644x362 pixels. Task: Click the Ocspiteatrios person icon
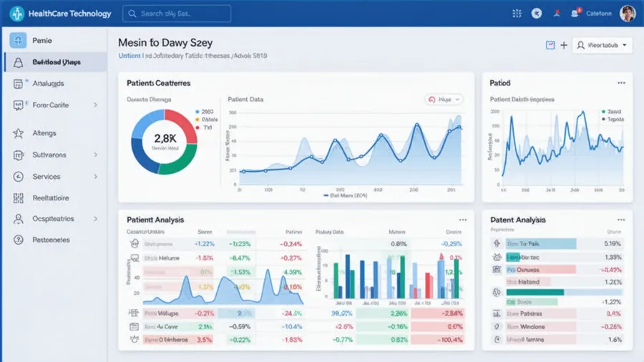click(x=18, y=219)
